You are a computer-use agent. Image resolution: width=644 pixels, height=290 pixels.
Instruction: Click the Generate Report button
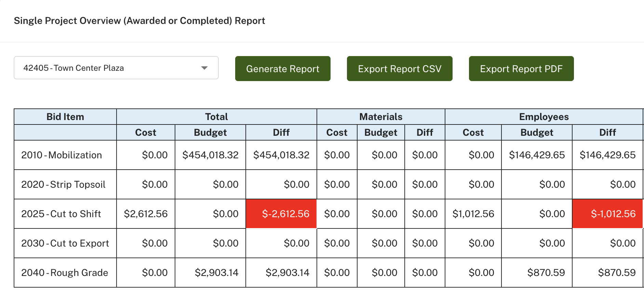(282, 69)
